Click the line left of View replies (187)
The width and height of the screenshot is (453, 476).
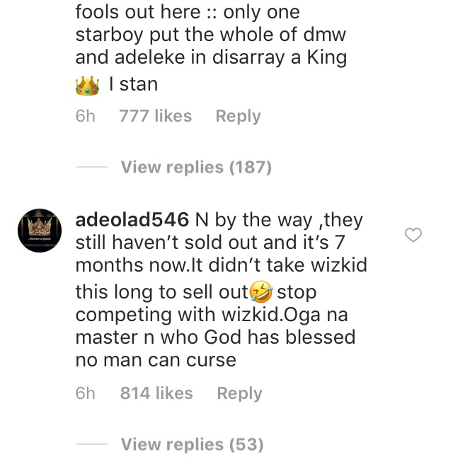pyautogui.click(x=91, y=168)
